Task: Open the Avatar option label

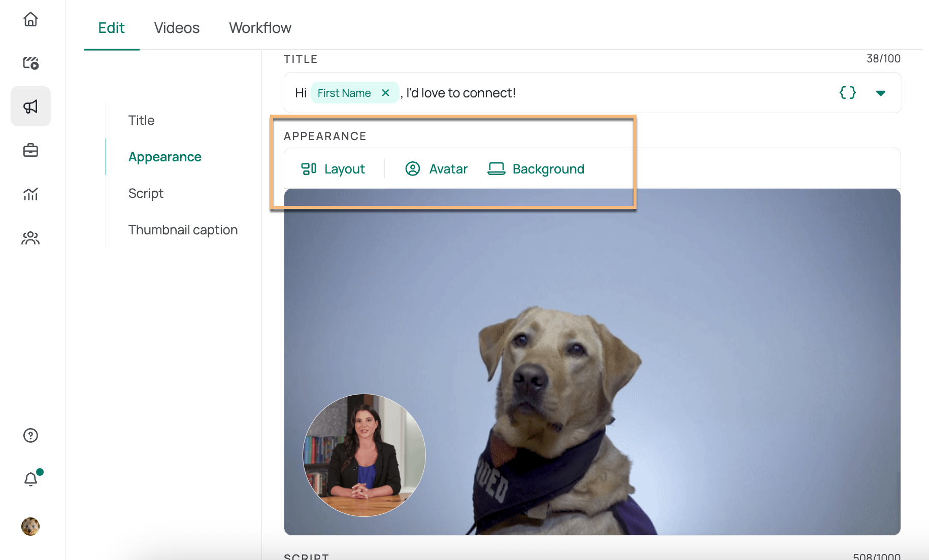Action: pos(448,169)
